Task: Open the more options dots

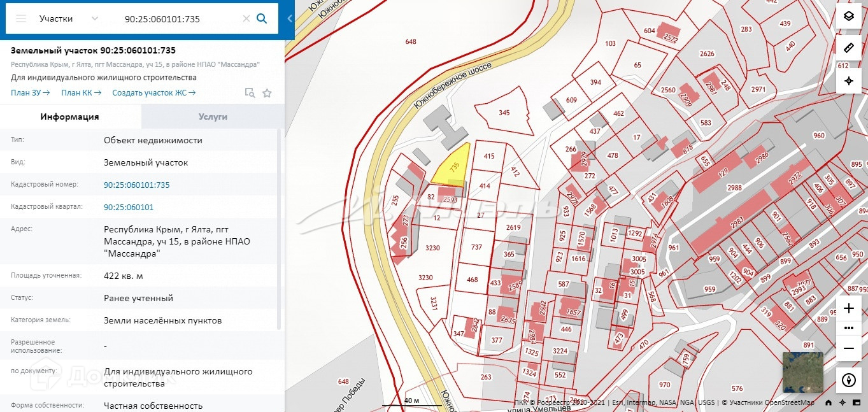Action: (848, 328)
